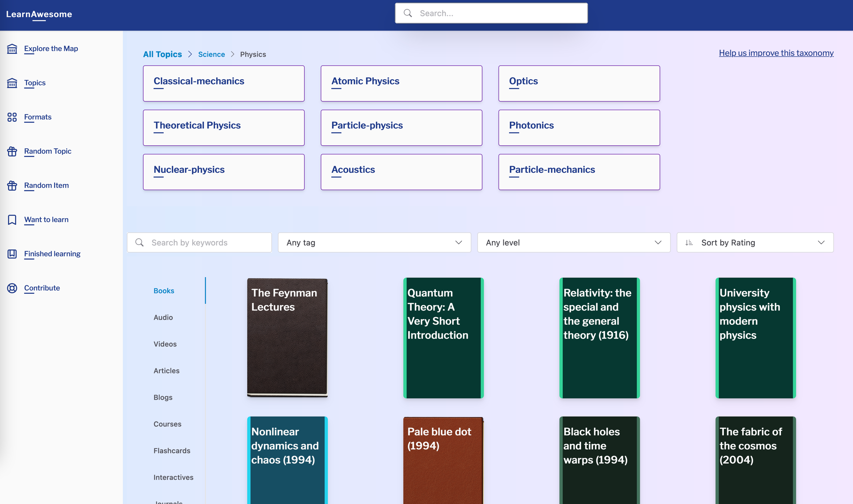Open The Feynman Lectures book cover
The image size is (853, 504).
(x=287, y=337)
